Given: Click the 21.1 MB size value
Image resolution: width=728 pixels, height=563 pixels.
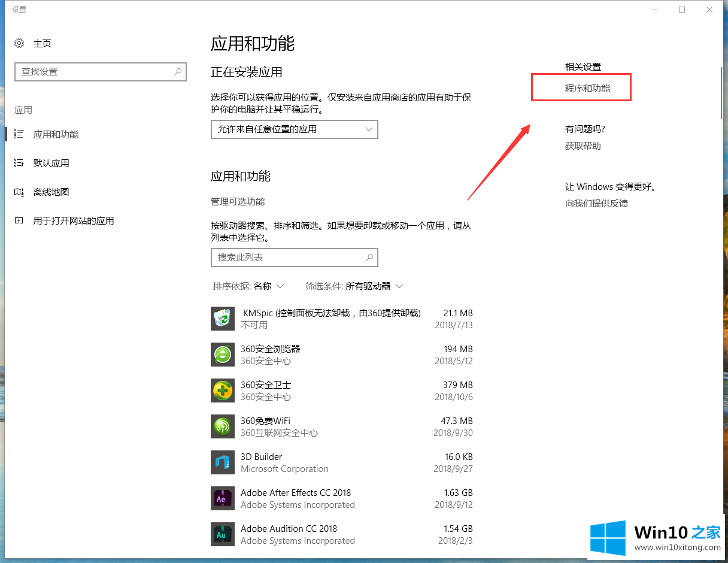Looking at the screenshot, I should [458, 313].
